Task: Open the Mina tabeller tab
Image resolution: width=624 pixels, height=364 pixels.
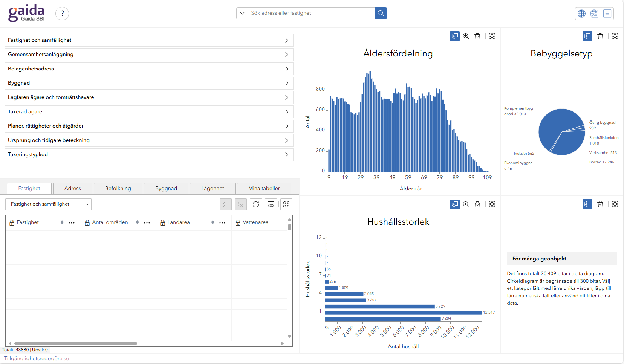Action: [x=264, y=189]
